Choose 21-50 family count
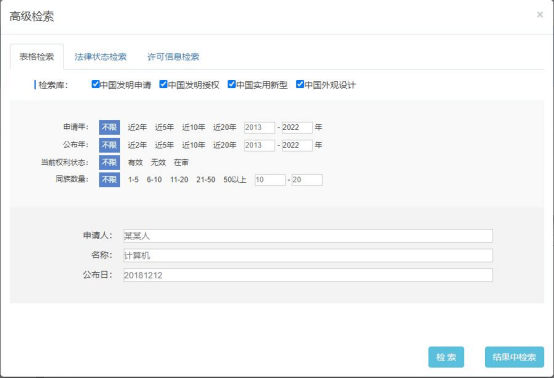This screenshot has width=554, height=378. point(206,180)
